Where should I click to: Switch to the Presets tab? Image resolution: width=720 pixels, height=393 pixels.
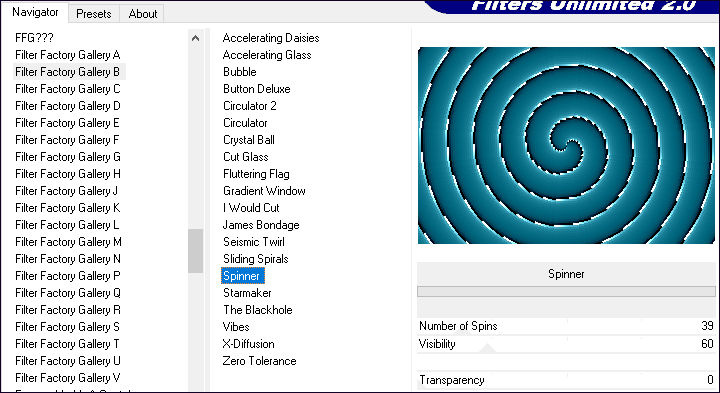pos(94,14)
